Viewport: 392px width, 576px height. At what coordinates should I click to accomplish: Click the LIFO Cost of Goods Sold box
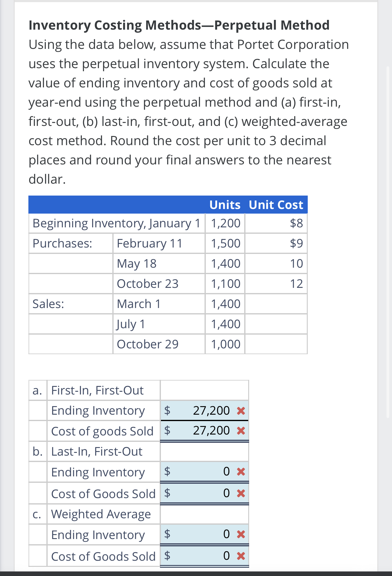point(205,493)
